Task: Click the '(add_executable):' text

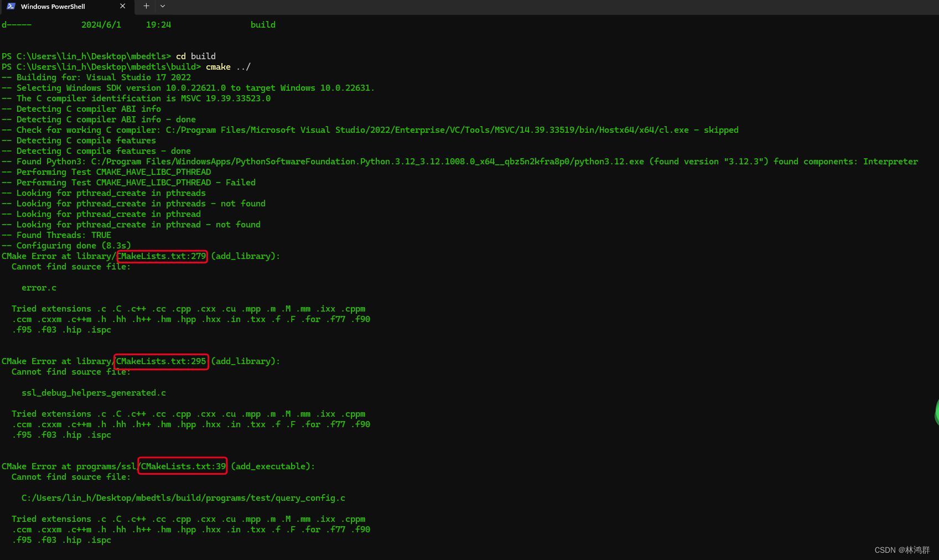Action: 273,466
